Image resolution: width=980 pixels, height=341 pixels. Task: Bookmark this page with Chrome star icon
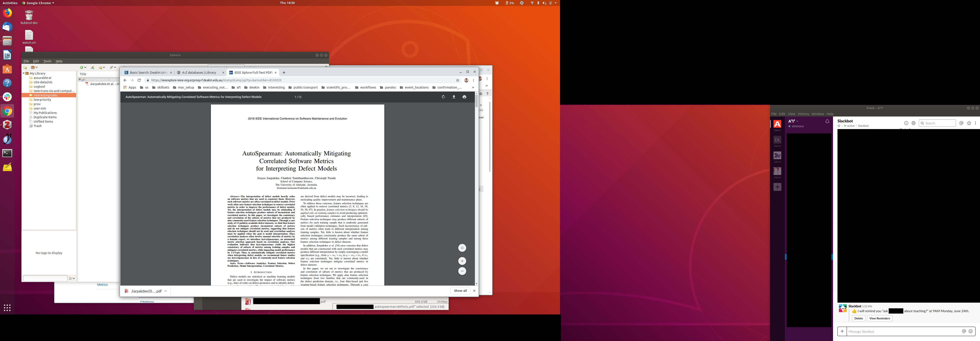pos(458,80)
